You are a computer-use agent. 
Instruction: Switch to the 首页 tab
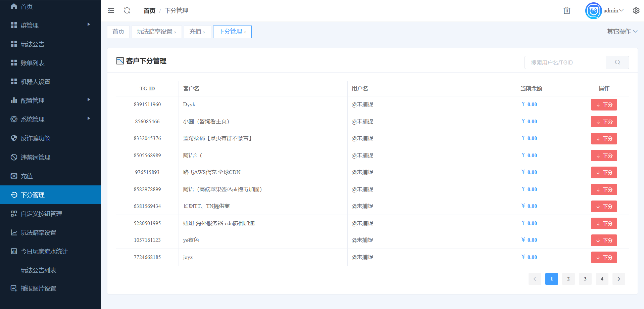pyautogui.click(x=118, y=32)
